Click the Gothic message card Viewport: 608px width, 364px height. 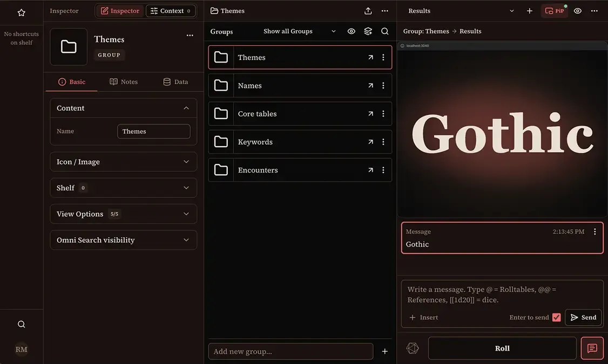pos(502,238)
